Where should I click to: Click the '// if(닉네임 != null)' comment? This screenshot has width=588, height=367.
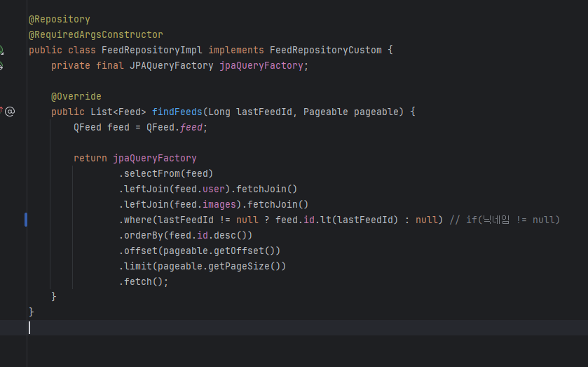[x=505, y=220]
